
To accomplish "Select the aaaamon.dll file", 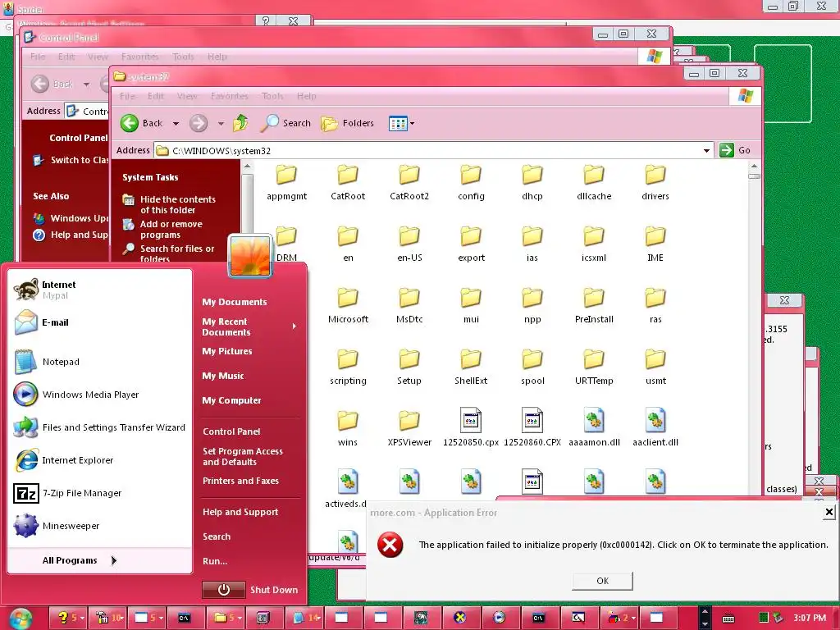I will coord(594,427).
